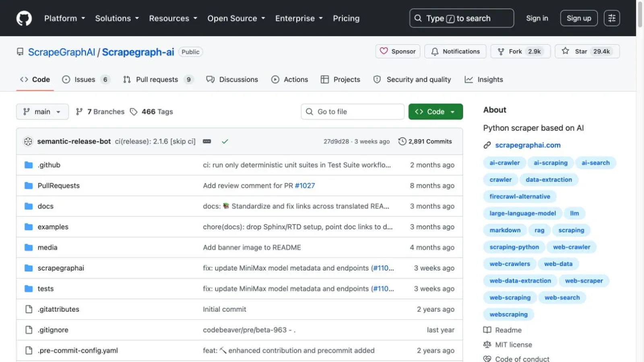Click the scales icon beside MIT license
Screen dimensions: 644x362
[x=487, y=345]
